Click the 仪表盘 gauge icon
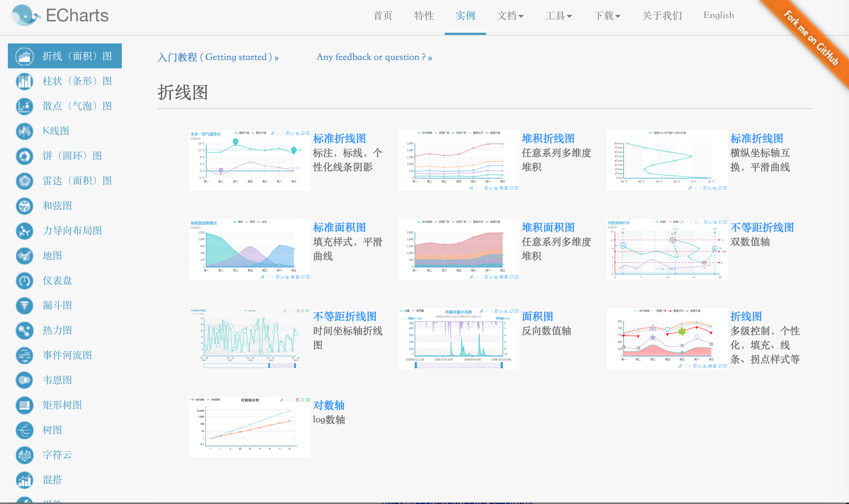Viewport: 849px width, 504px height. [x=25, y=280]
